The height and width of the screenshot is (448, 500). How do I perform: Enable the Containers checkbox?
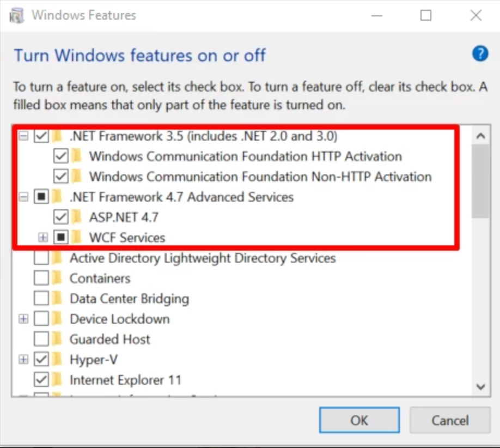click(41, 279)
